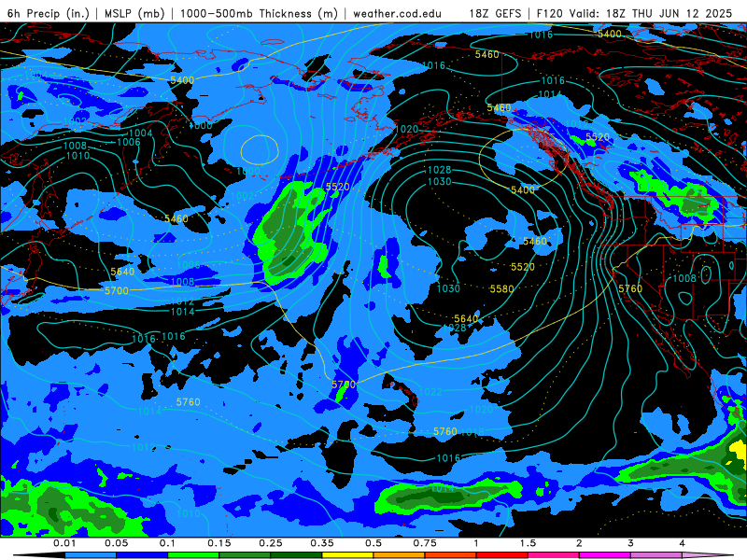Click the yellow 0.35 legend swatch
The image size is (747, 560).
pos(347,555)
